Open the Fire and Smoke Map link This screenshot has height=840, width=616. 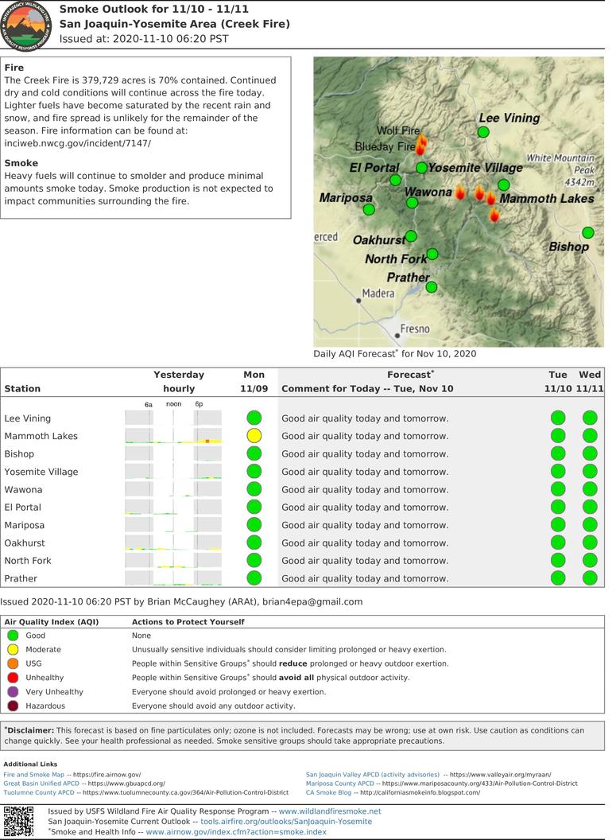point(33,775)
